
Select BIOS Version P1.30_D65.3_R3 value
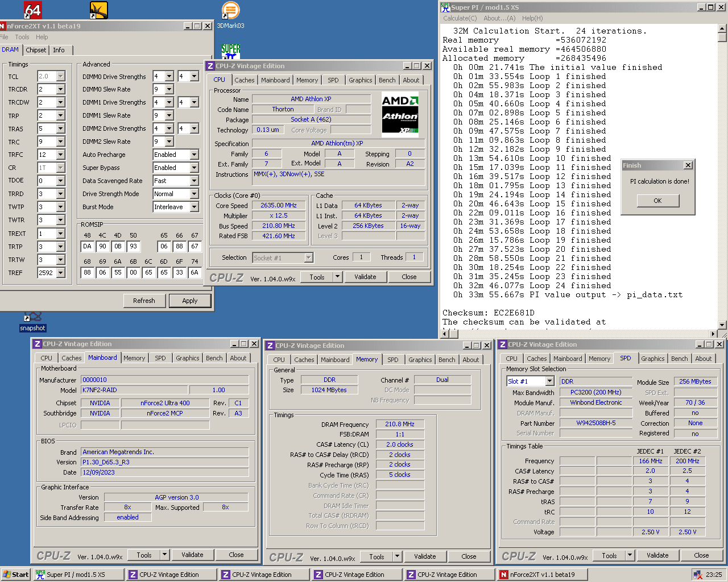pos(165,462)
